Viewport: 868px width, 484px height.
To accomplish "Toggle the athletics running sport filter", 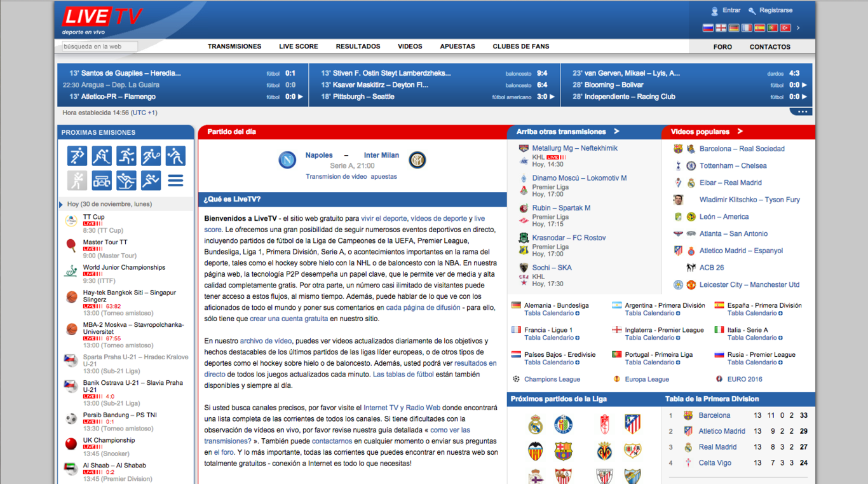I will click(x=151, y=181).
